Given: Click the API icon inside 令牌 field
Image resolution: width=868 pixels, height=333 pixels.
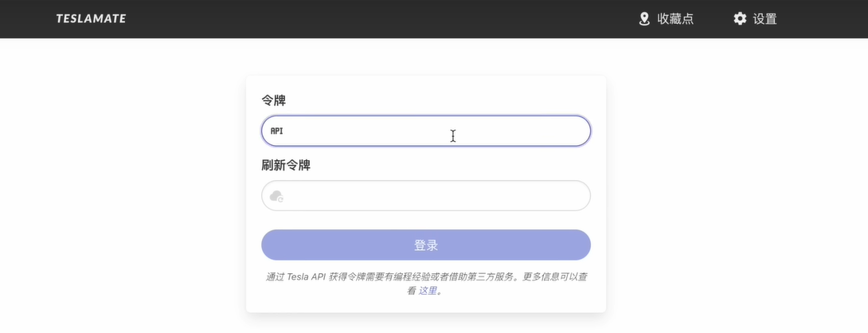Looking at the screenshot, I should (276, 131).
